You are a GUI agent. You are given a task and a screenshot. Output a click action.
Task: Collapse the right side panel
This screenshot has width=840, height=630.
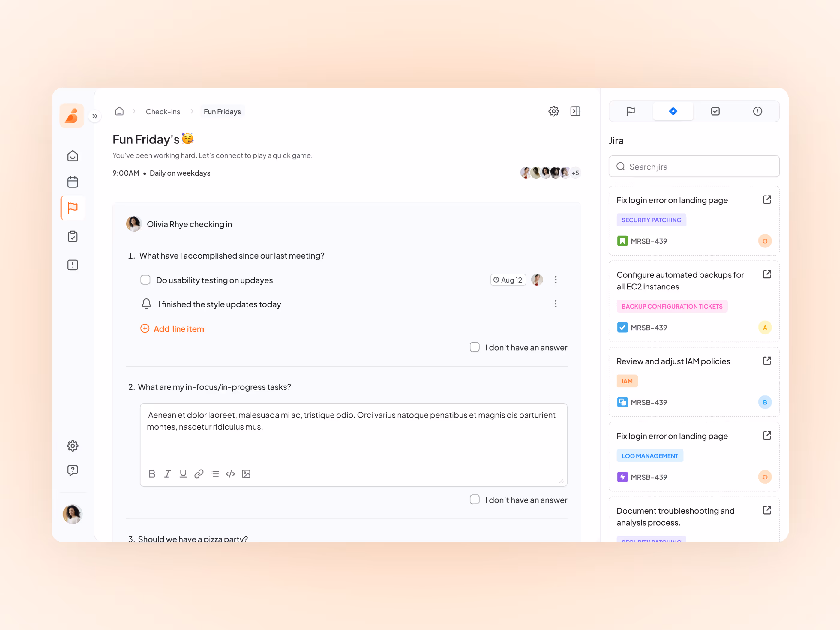click(575, 111)
